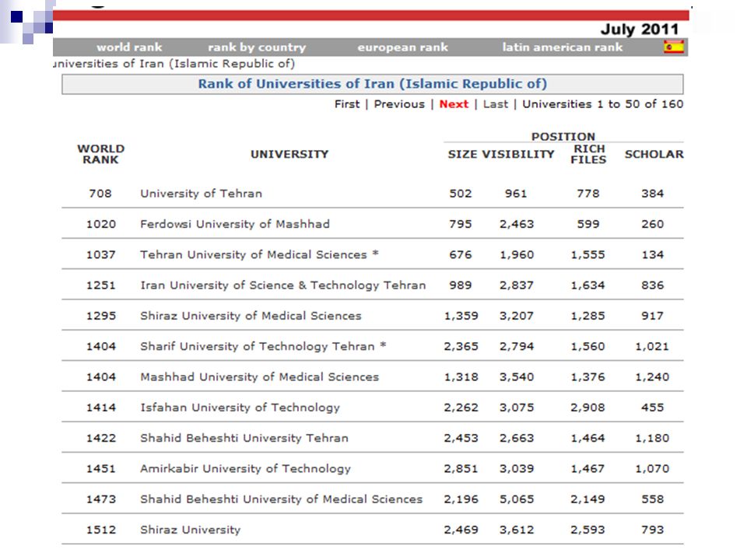Open the world rank tab
This screenshot has height=560, width=747.
coord(129,47)
